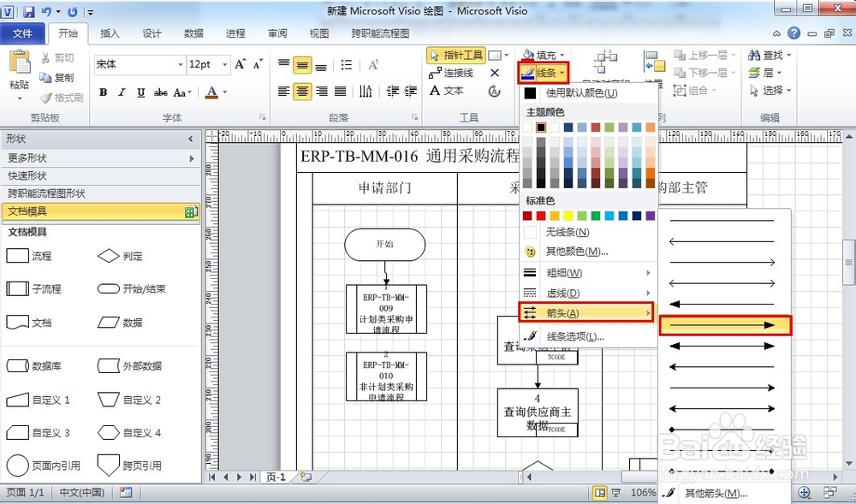Expand the More Shapes (更多形状) arrow

pyautogui.click(x=192, y=158)
